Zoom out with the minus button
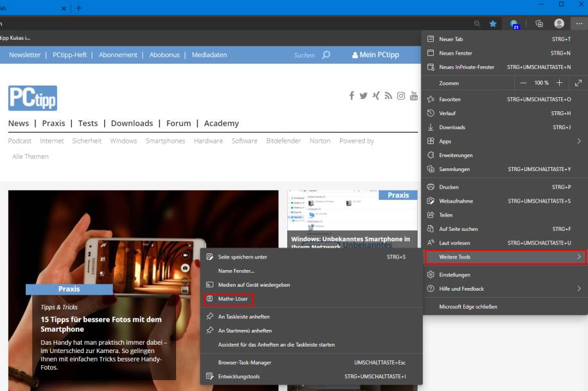 point(524,83)
